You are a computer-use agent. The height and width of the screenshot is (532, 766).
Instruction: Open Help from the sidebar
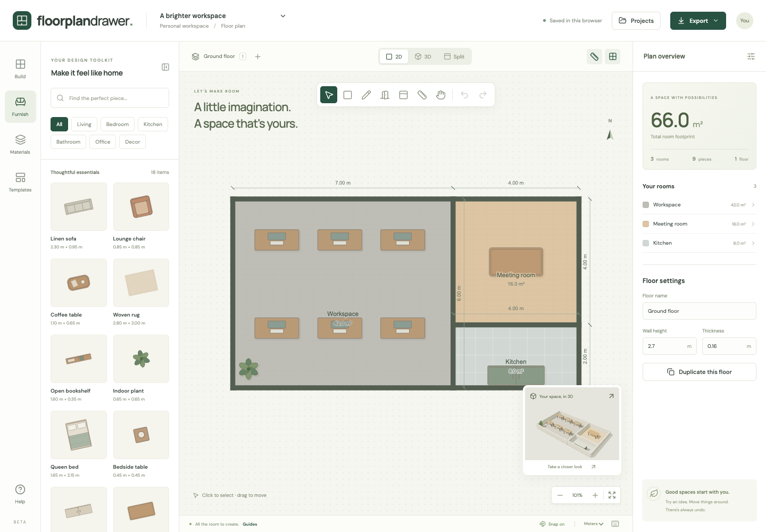tap(20, 494)
